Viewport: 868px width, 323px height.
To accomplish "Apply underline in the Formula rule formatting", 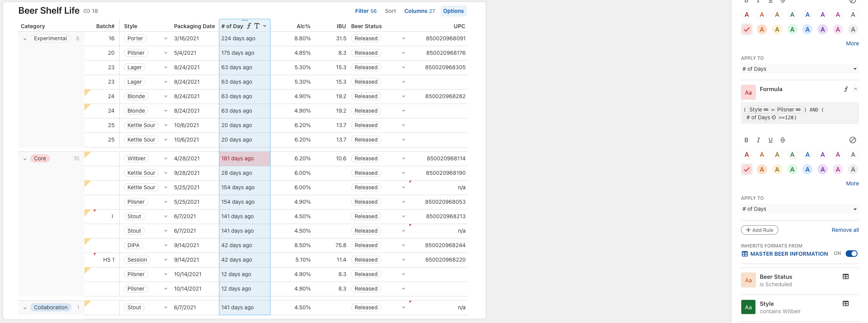I will click(771, 140).
